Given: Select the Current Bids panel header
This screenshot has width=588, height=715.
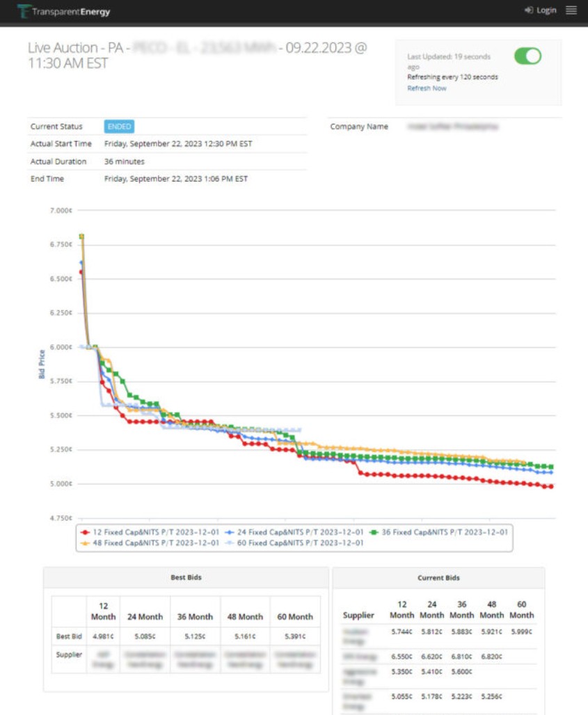Looking at the screenshot, I should [438, 577].
